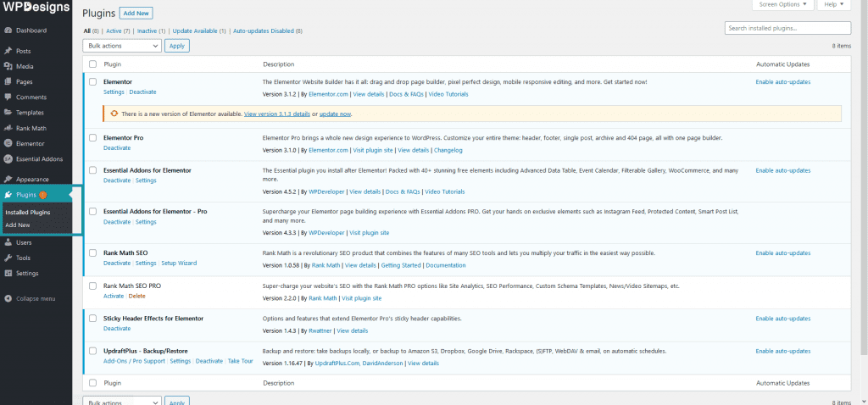The image size is (868, 405).
Task: Filter plugins by Update Available
Action: [x=199, y=31]
